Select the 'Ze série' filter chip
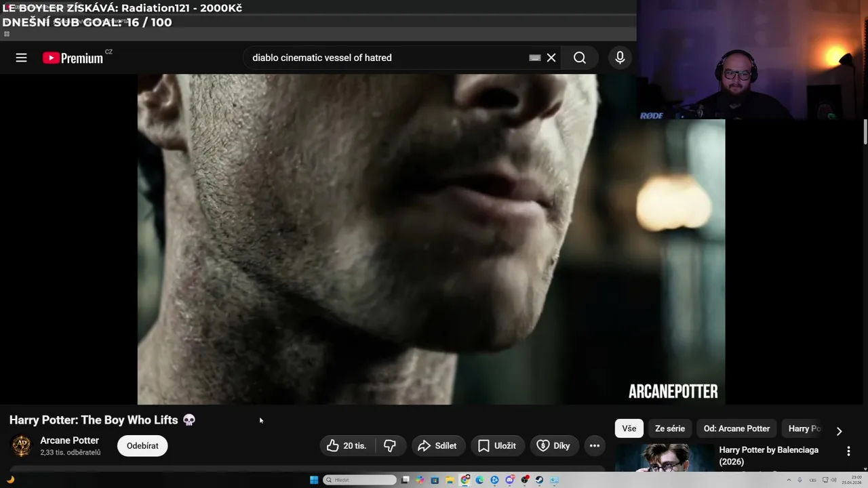Viewport: 868px width, 488px height. [x=670, y=428]
